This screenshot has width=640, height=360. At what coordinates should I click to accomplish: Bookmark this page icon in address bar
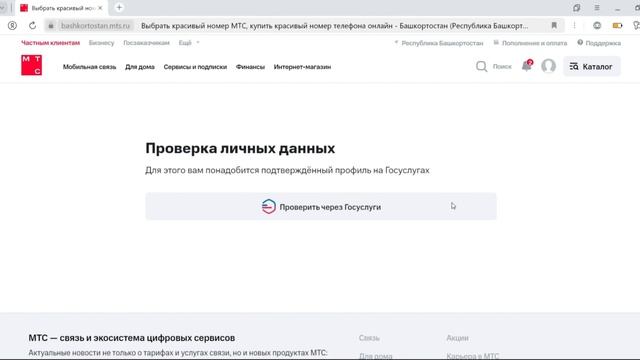554,25
